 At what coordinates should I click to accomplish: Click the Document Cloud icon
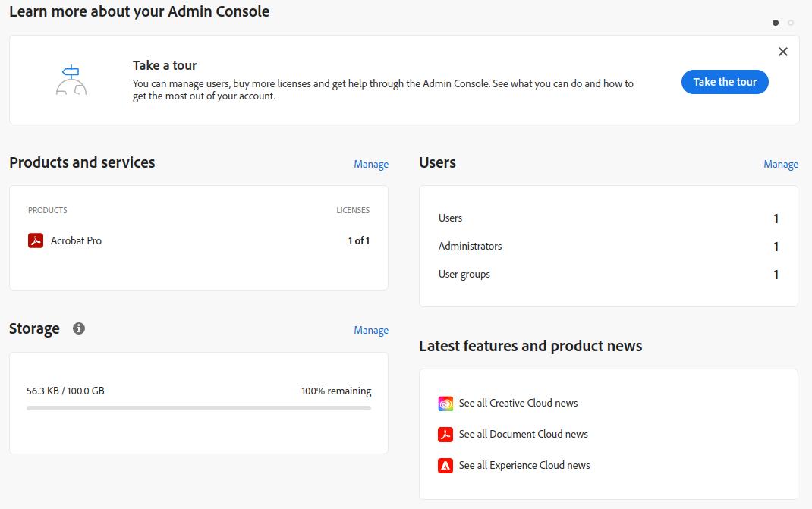click(x=445, y=434)
